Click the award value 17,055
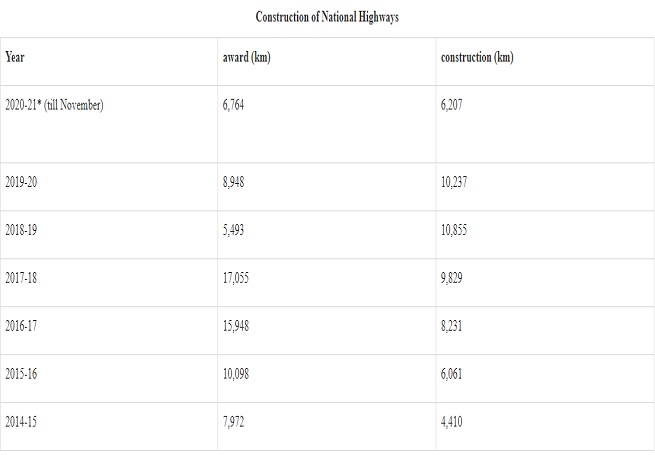This screenshot has height=455, width=655. 236,278
